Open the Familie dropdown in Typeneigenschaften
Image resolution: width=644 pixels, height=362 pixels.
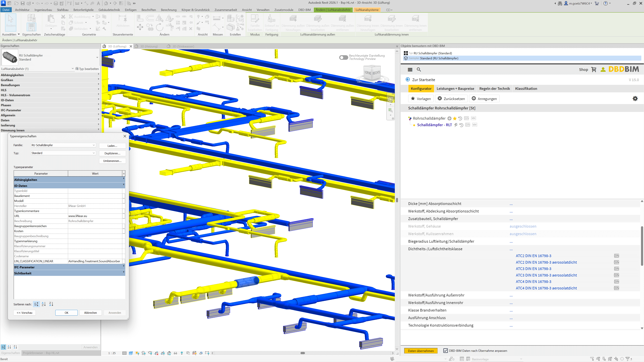coord(94,145)
